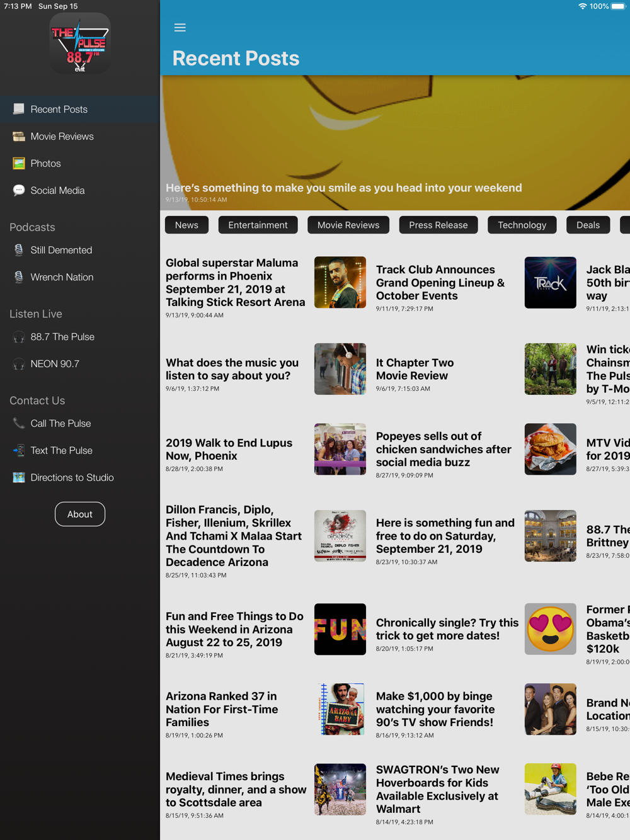This screenshot has width=630, height=840.
Task: Read What does the music you listen to
Action: 232,369
